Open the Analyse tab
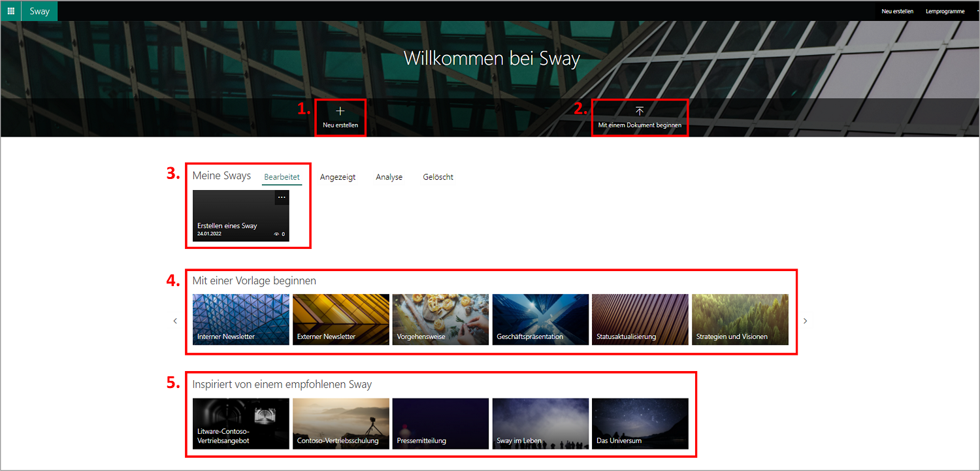Screen dimensions: 980x471 (389, 177)
